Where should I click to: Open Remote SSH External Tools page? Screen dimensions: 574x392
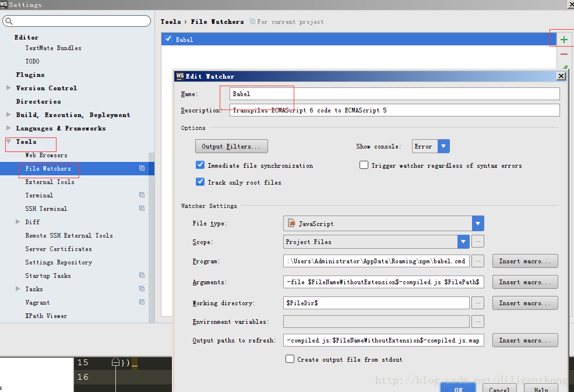[69, 235]
